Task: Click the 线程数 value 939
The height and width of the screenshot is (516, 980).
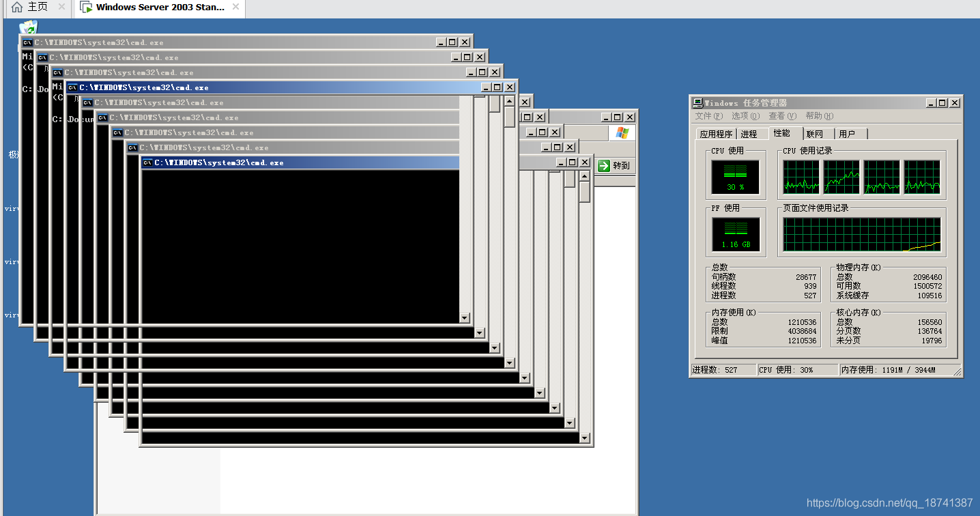Action: pyautogui.click(x=810, y=286)
